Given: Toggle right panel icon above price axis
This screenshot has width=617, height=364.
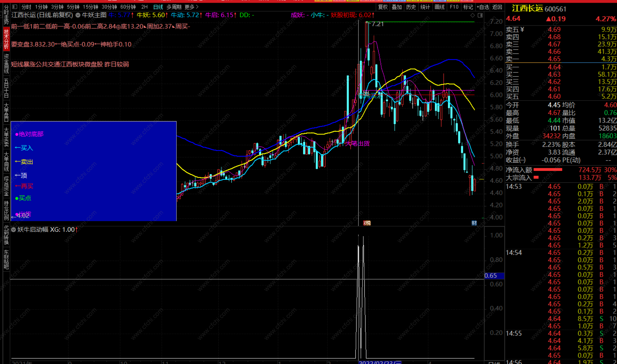Looking at the screenshot, I should coord(480,15).
